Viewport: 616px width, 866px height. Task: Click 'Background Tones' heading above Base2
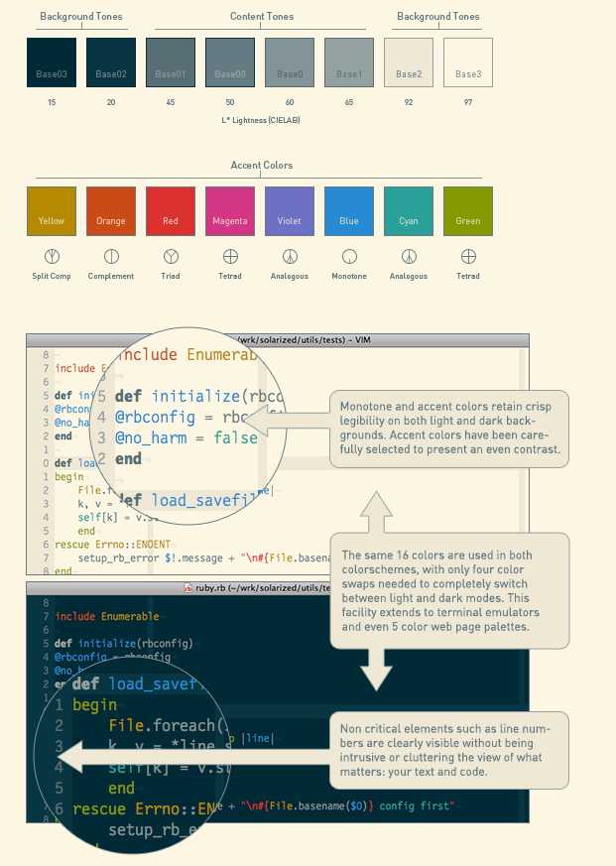(438, 17)
